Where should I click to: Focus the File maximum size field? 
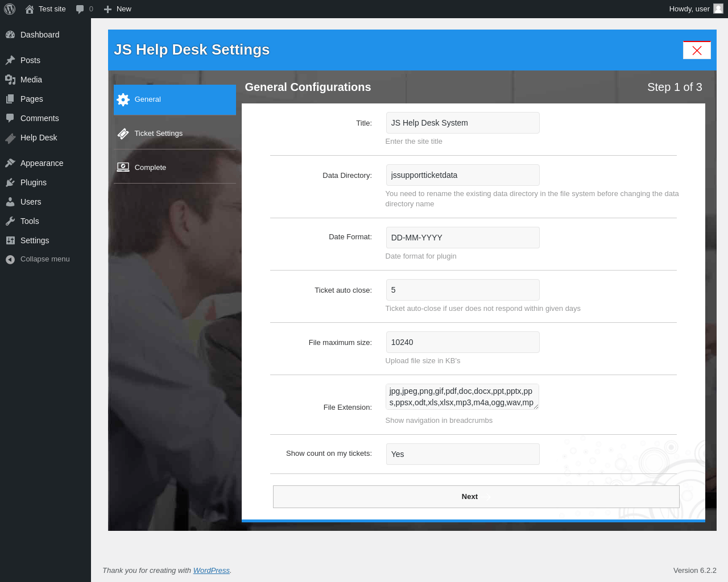(x=462, y=342)
